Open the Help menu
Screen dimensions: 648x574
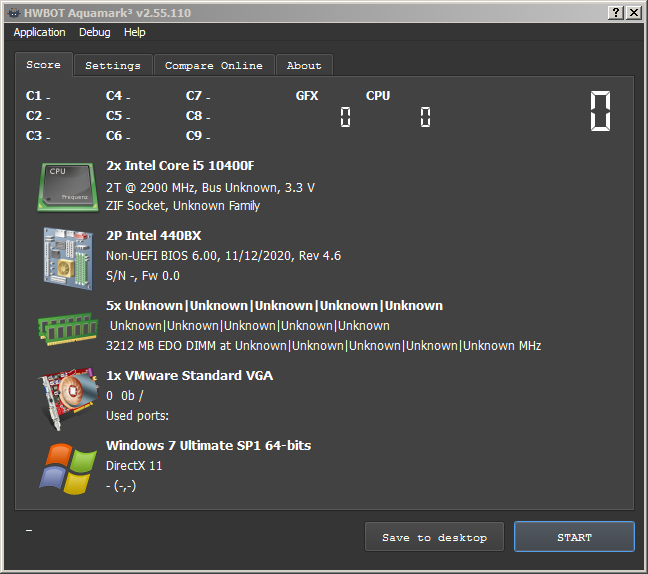coord(134,32)
